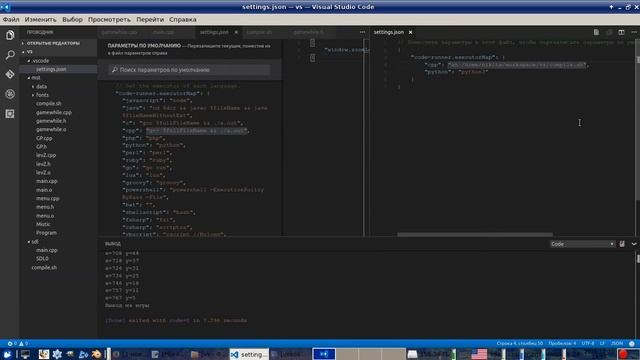Click the horizontal scrollbar of right editor
Image resolution: width=640 pixels, height=360 pixels.
coord(475,235)
